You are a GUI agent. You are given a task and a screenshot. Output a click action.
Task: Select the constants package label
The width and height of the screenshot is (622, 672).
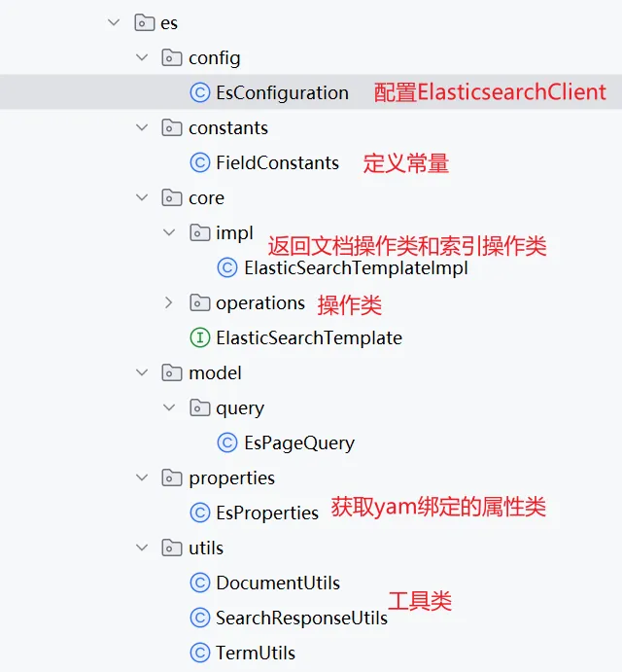pos(228,127)
